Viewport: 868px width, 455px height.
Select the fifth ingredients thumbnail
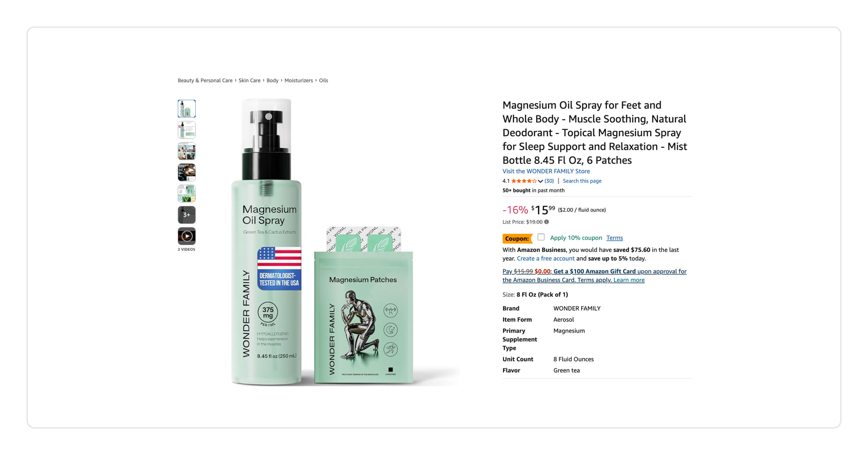pyautogui.click(x=187, y=194)
